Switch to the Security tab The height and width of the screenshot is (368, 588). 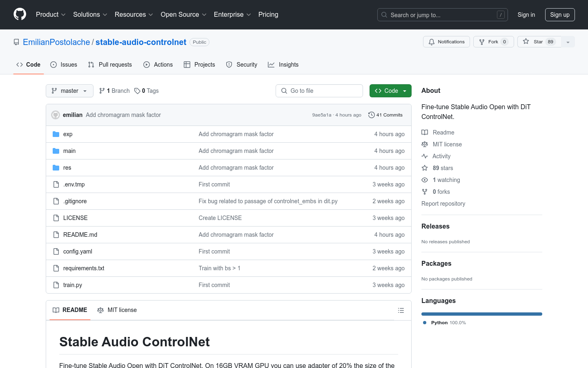[x=242, y=65]
